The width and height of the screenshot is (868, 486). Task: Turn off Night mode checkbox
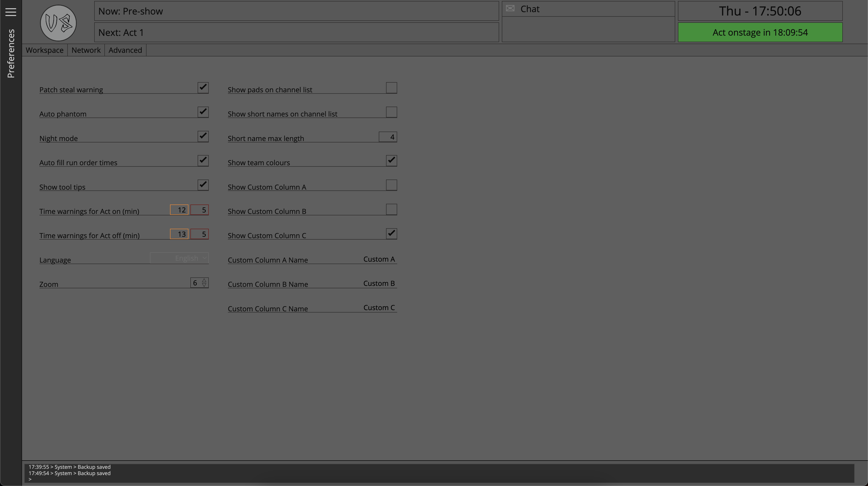(x=203, y=136)
